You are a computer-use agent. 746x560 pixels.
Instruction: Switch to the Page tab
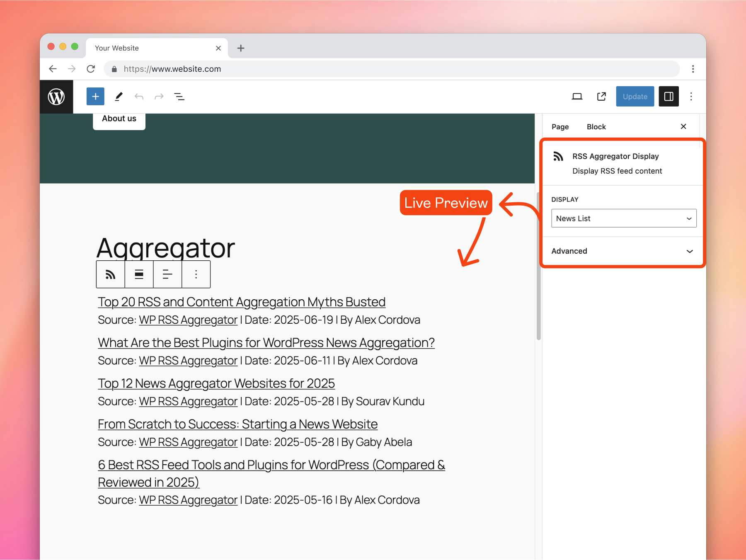(x=560, y=127)
